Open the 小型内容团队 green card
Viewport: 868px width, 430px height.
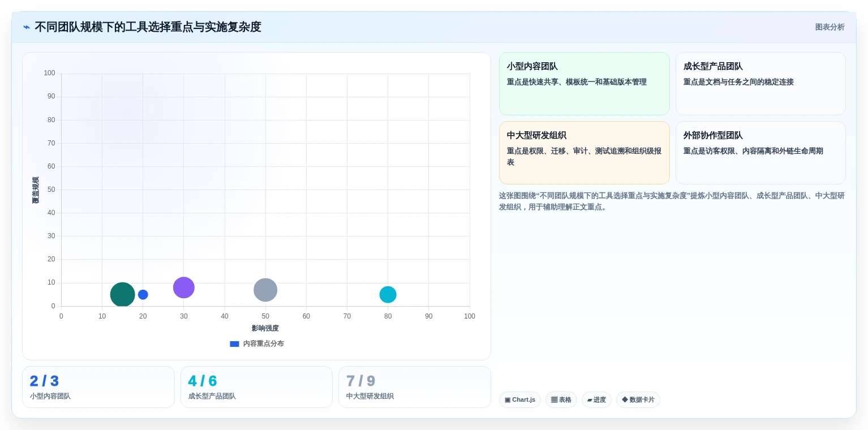coord(584,84)
